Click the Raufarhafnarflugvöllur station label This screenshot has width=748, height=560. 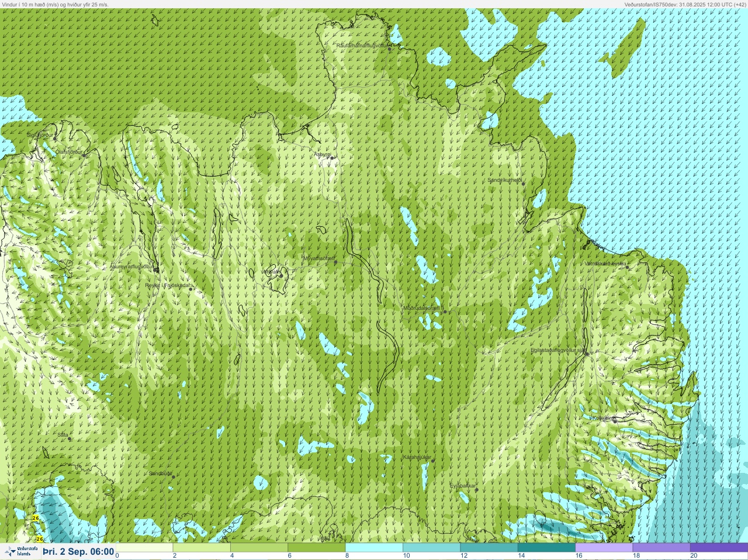click(362, 45)
